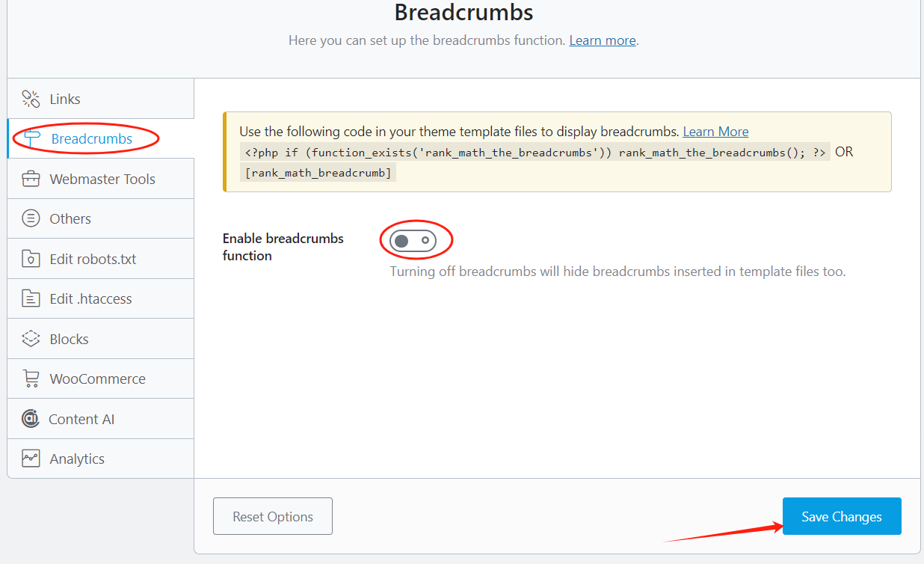Click the rank_math_breadcrumb shortcode text
The image size is (924, 564).
click(x=317, y=173)
